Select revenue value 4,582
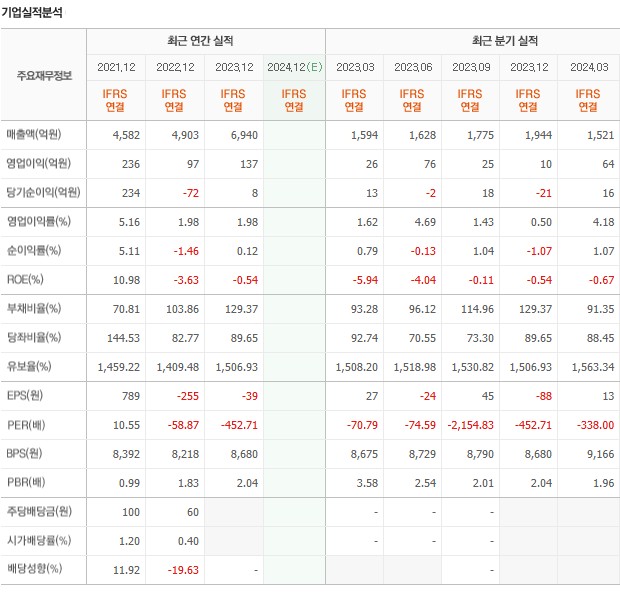This screenshot has width=620, height=592. pos(126,135)
